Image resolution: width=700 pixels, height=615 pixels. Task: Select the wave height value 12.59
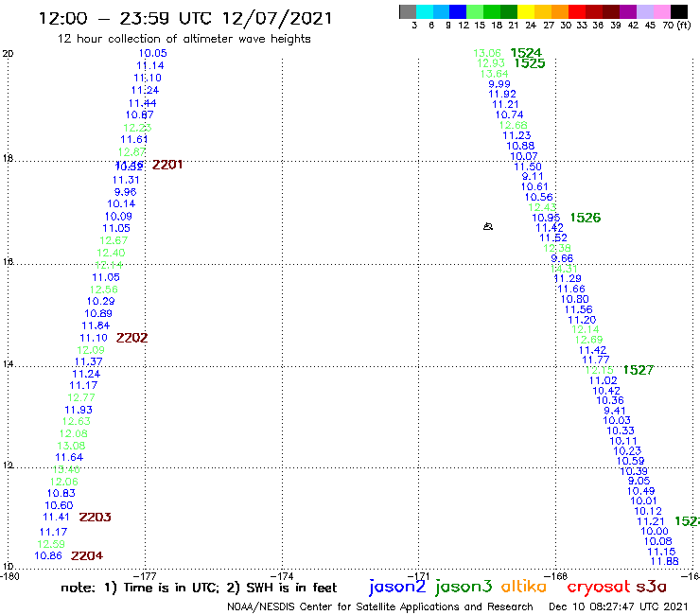[x=51, y=544]
